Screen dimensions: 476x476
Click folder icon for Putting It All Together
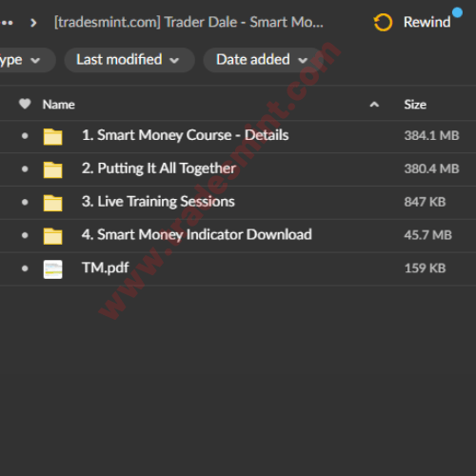click(x=52, y=169)
